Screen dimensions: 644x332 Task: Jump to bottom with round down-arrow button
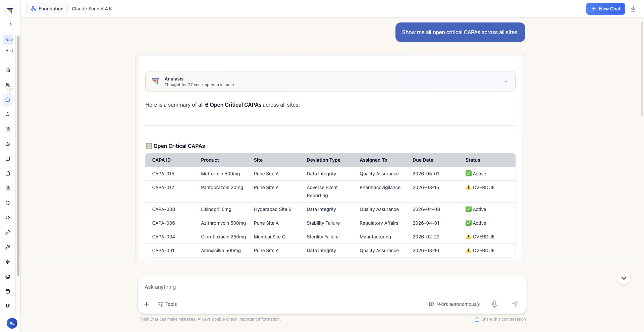pos(624,278)
